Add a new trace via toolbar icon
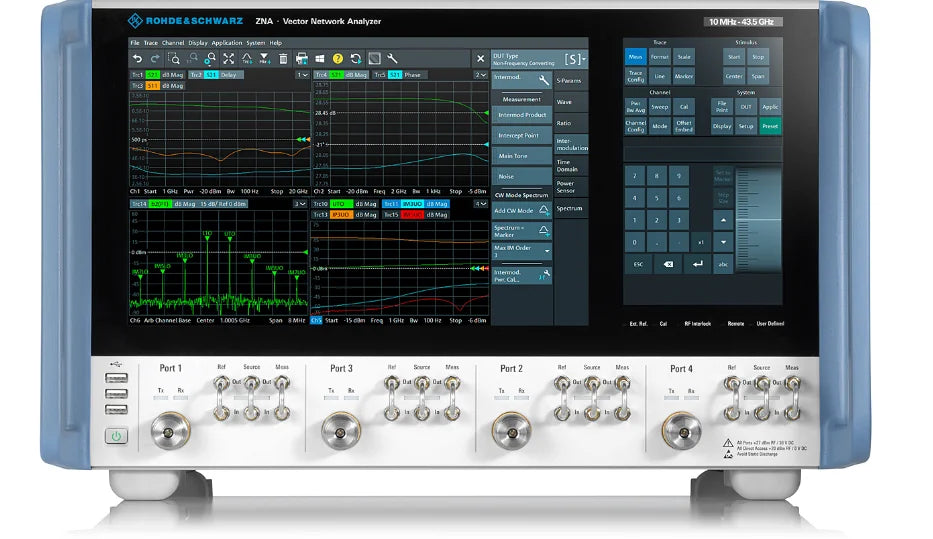Image resolution: width=933 pixels, height=539 pixels. click(246, 58)
